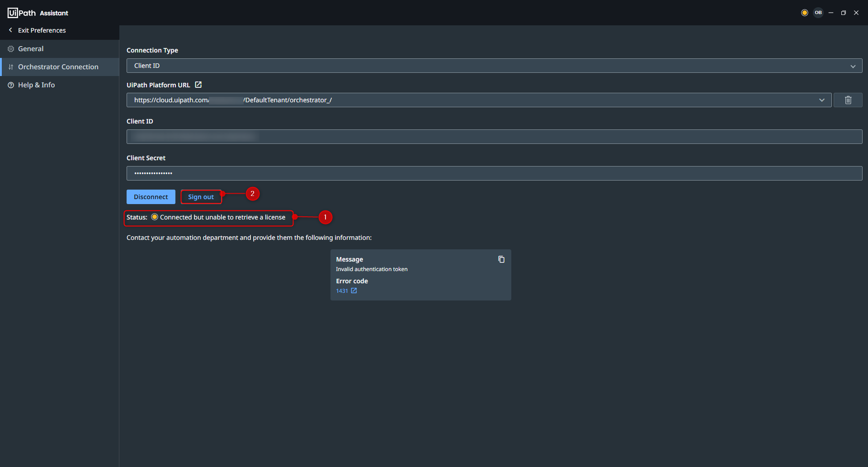Screen dimensions: 868x467
Task: Click the Message heading in error card
Action: coord(349,259)
